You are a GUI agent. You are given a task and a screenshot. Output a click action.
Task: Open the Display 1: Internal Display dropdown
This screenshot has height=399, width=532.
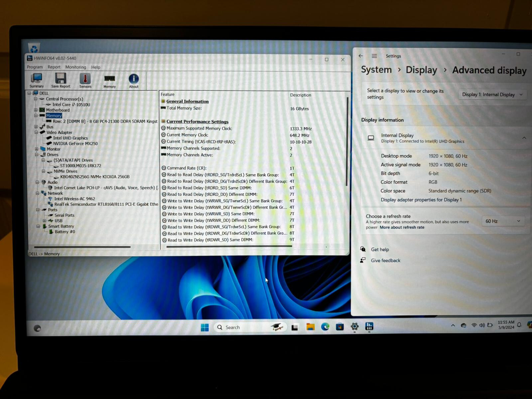click(492, 95)
